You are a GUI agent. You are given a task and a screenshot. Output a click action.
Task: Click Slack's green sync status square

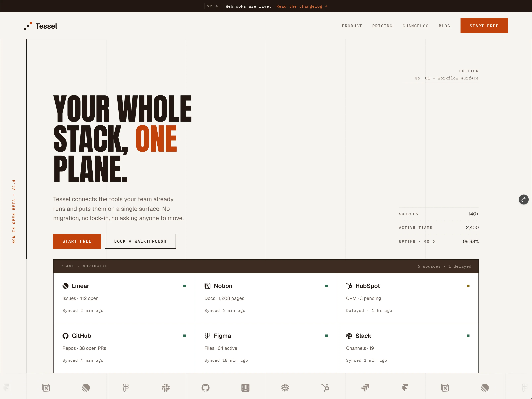(x=468, y=336)
